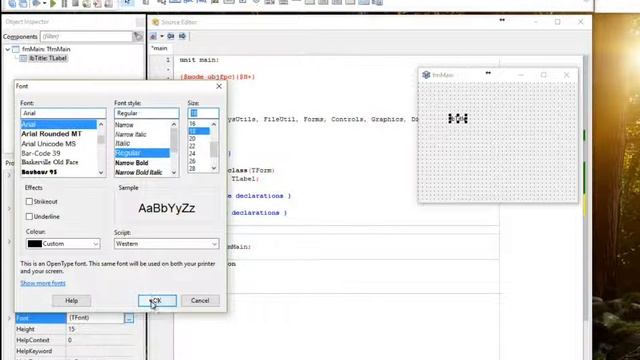
Task: Select Arial Rounded MT in font list
Action: [51, 134]
